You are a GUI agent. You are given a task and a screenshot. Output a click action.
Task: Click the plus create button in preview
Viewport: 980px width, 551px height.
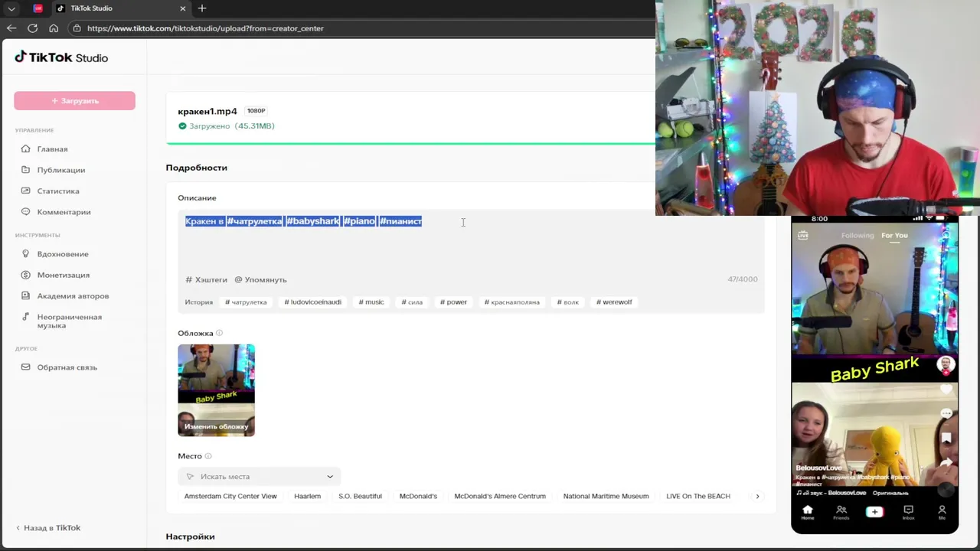[874, 512]
